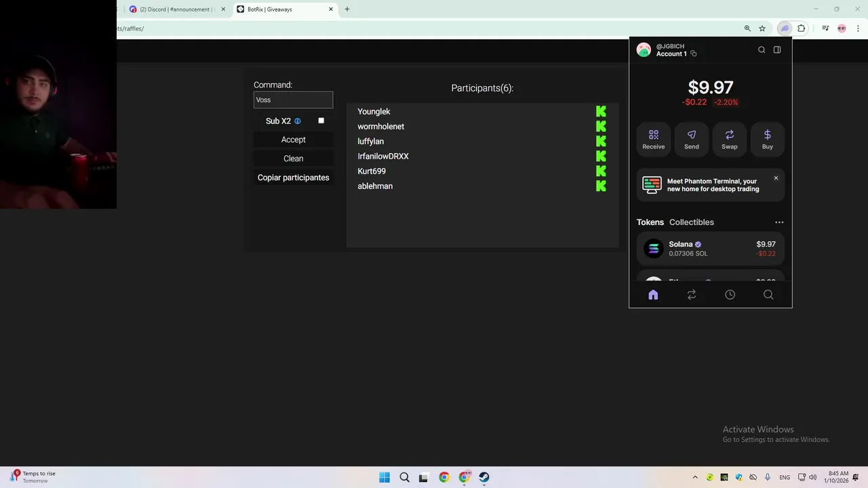Open Phantom Swap action
Screen dimensions: 868x488
[730, 139]
